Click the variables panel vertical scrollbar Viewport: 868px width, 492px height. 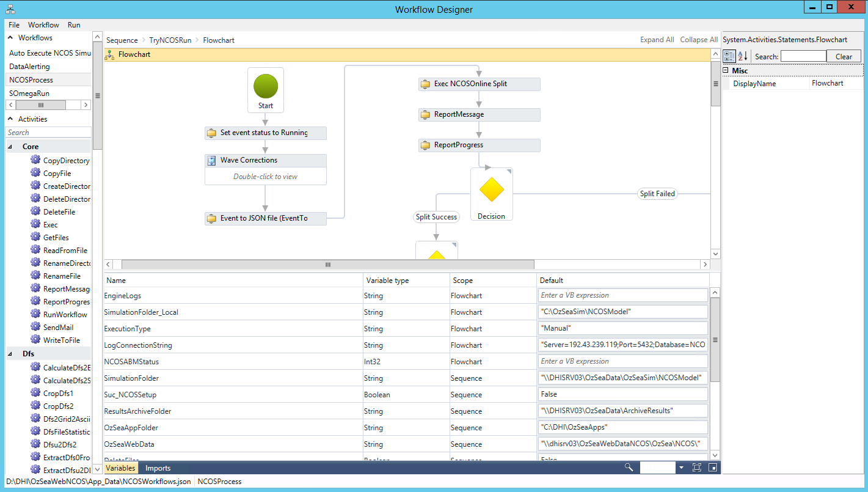[715, 340]
